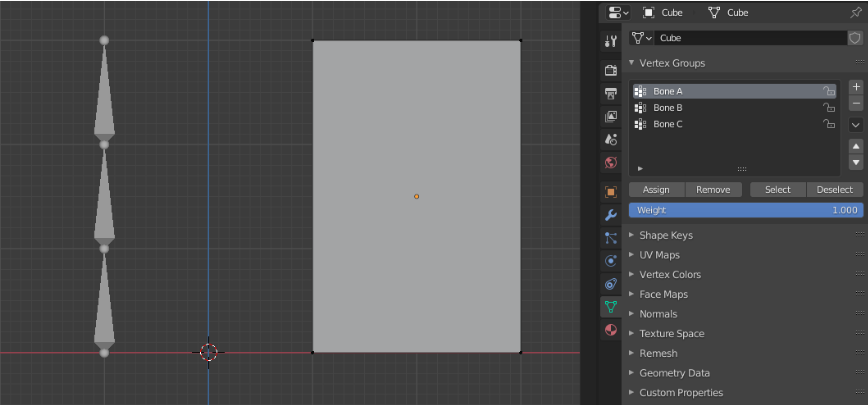Viewport: 868px width, 405px height.
Task: Expand the UV Maps panel
Action: (632, 255)
